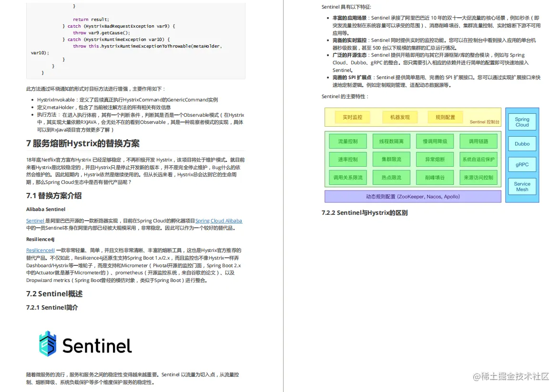The height and width of the screenshot is (392, 560).
Task: Click the 'throw var9.getCause();' code line
Action: tap(102, 33)
